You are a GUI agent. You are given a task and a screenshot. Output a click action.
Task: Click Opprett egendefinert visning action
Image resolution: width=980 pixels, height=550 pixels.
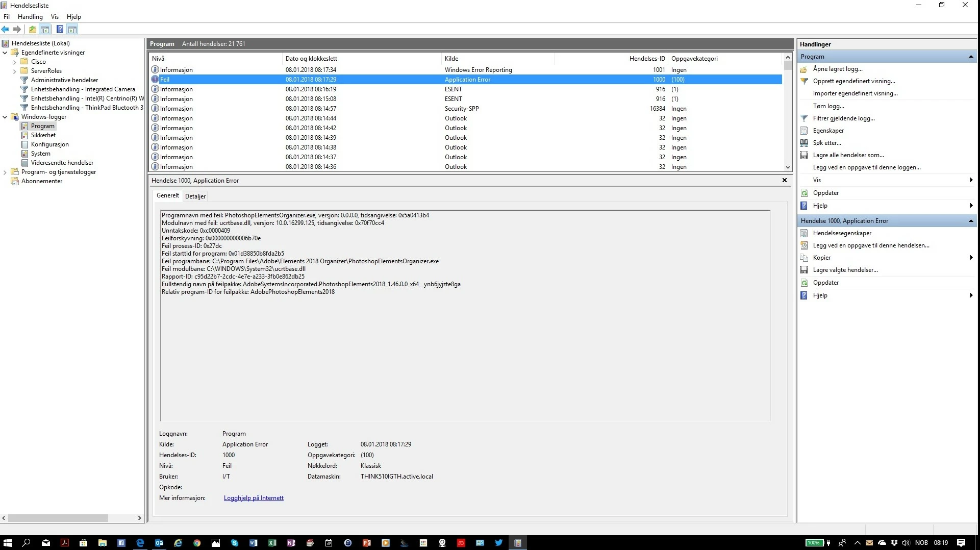point(854,81)
